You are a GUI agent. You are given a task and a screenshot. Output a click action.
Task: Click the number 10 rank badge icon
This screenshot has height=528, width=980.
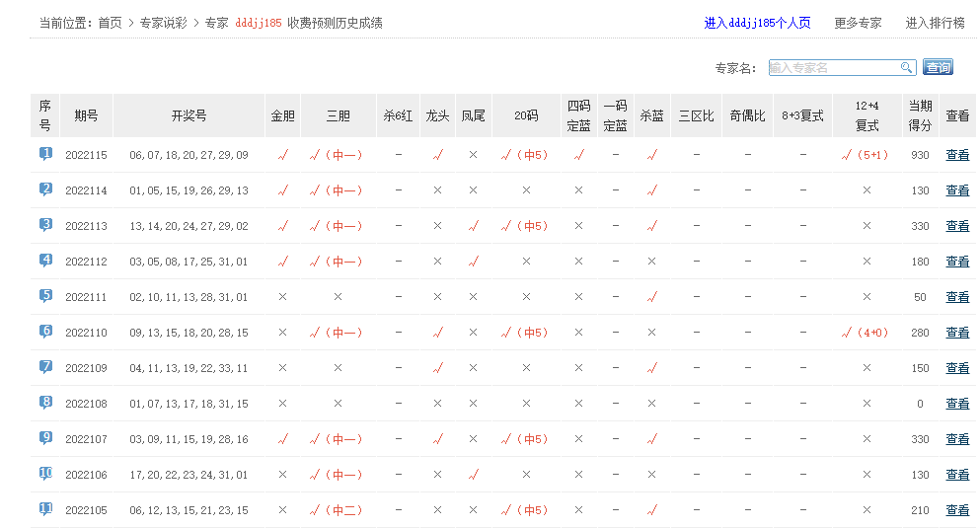click(45, 474)
